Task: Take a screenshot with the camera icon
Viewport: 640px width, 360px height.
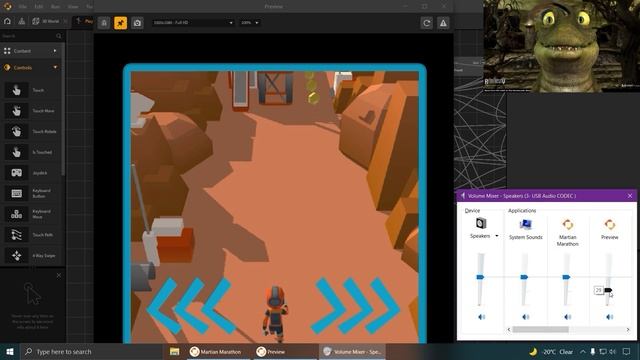Action: click(x=137, y=23)
